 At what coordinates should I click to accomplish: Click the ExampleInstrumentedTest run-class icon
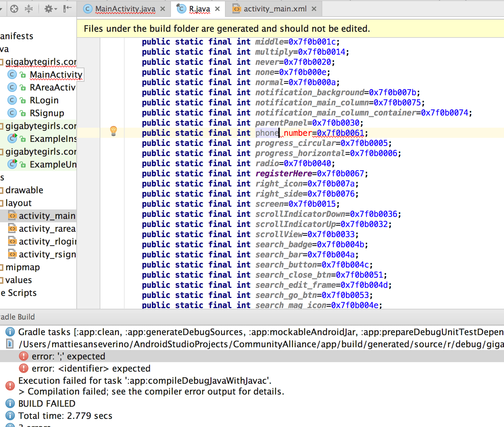12,139
